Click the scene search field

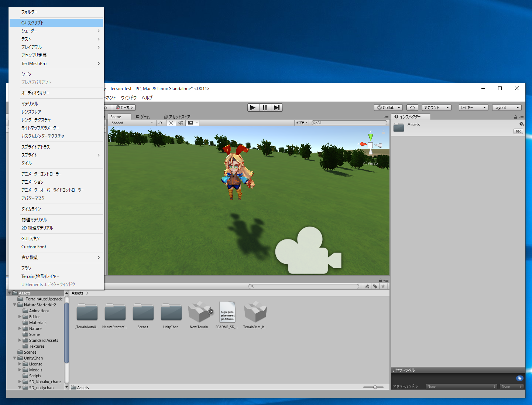349,123
